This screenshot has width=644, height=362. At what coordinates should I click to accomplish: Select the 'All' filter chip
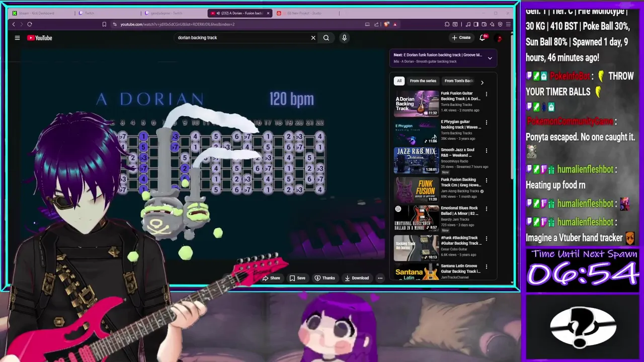(399, 81)
